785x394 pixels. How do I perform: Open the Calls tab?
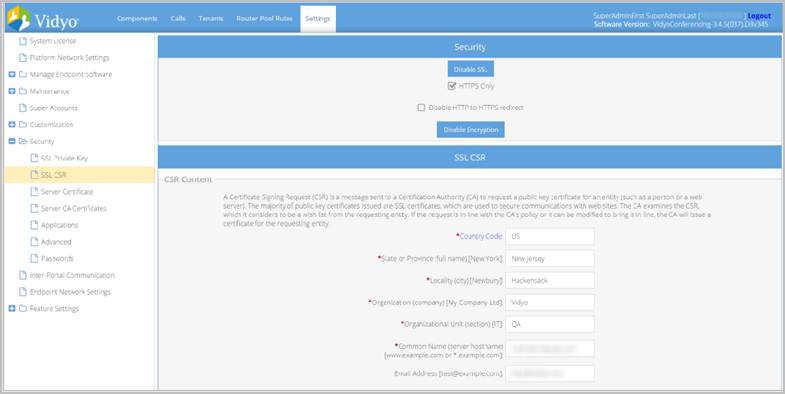[x=178, y=19]
